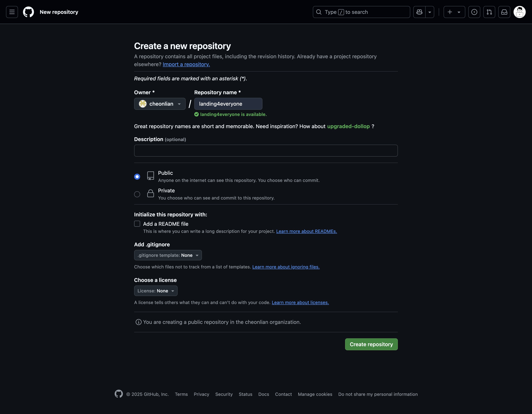Click the info circle icon

click(x=138, y=322)
